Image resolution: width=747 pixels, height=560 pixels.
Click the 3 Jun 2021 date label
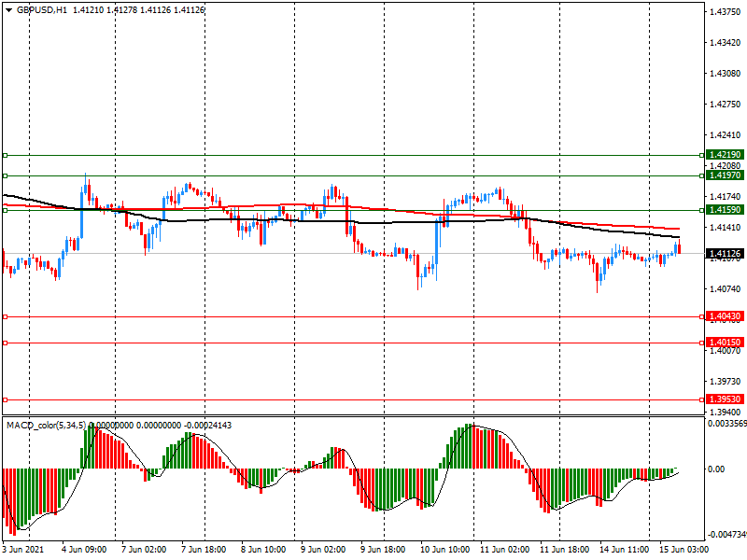click(22, 551)
